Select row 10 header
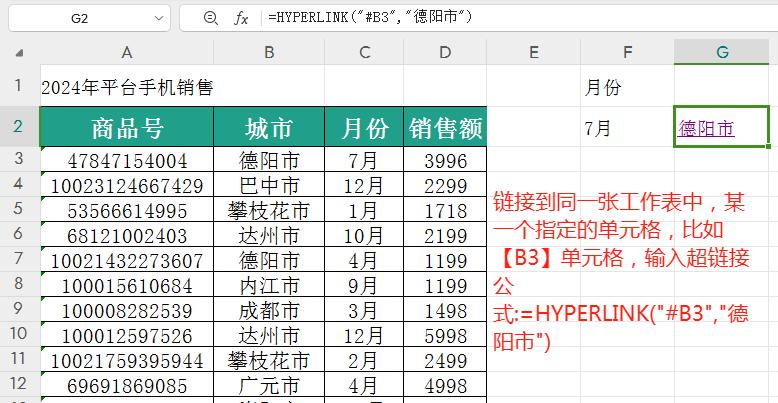The width and height of the screenshot is (778, 403). point(19,334)
